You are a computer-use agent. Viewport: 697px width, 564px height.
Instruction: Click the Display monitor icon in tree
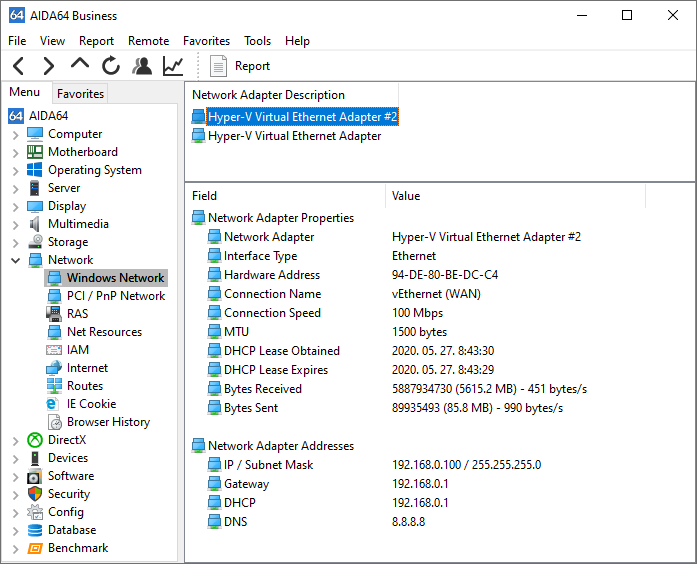35,206
